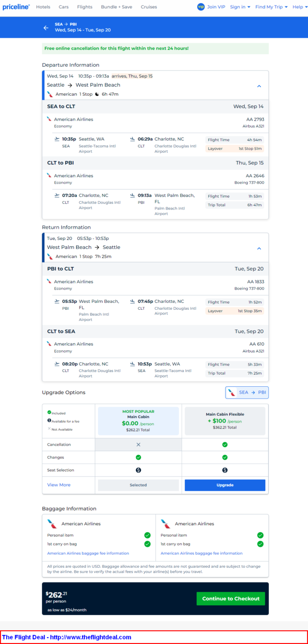308x644 pixels.
Task: Click American logo in departure summary row
Action: [50, 94]
